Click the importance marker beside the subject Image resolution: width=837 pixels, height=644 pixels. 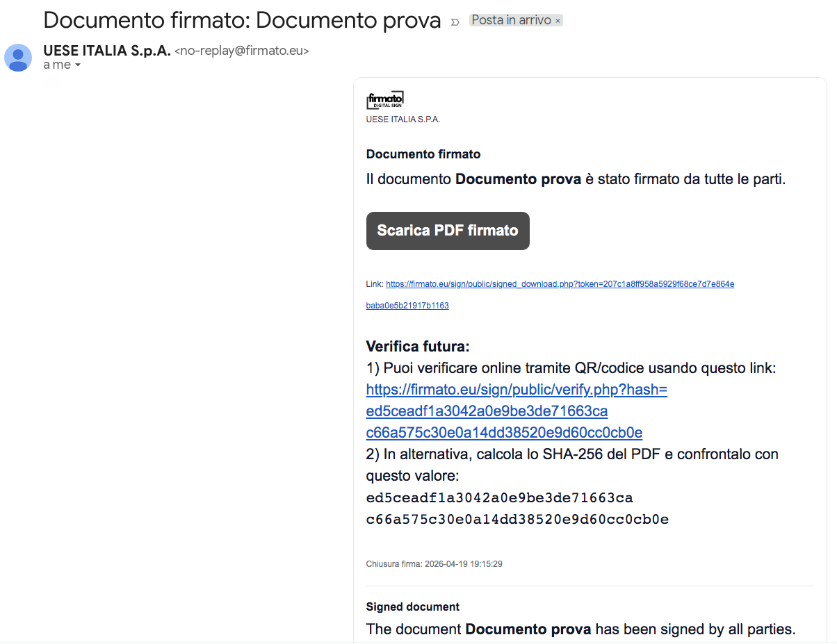(455, 22)
